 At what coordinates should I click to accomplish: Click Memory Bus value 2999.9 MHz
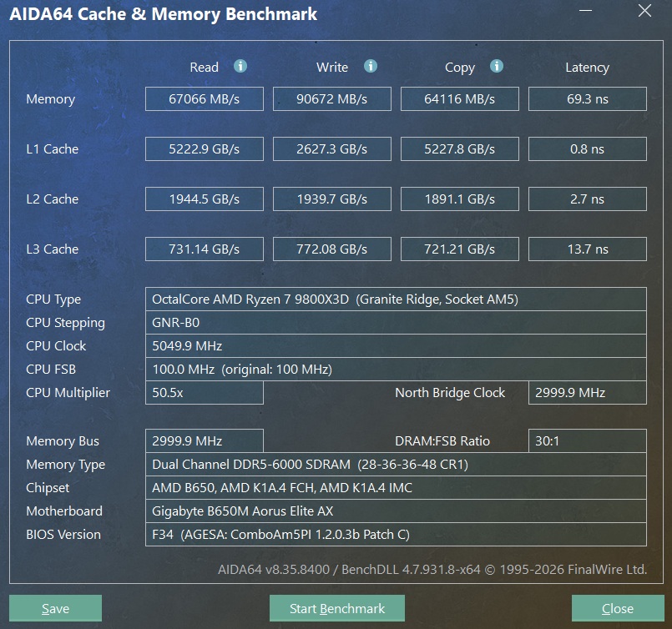tap(204, 440)
